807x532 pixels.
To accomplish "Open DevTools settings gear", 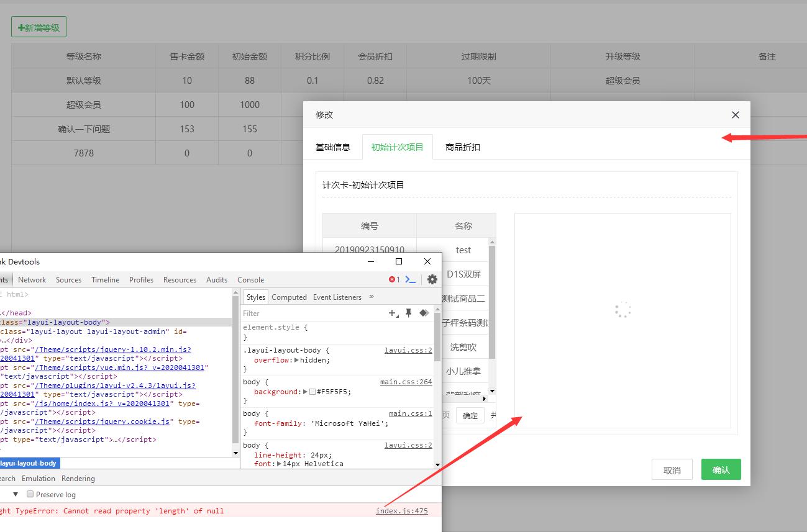I will coord(432,279).
